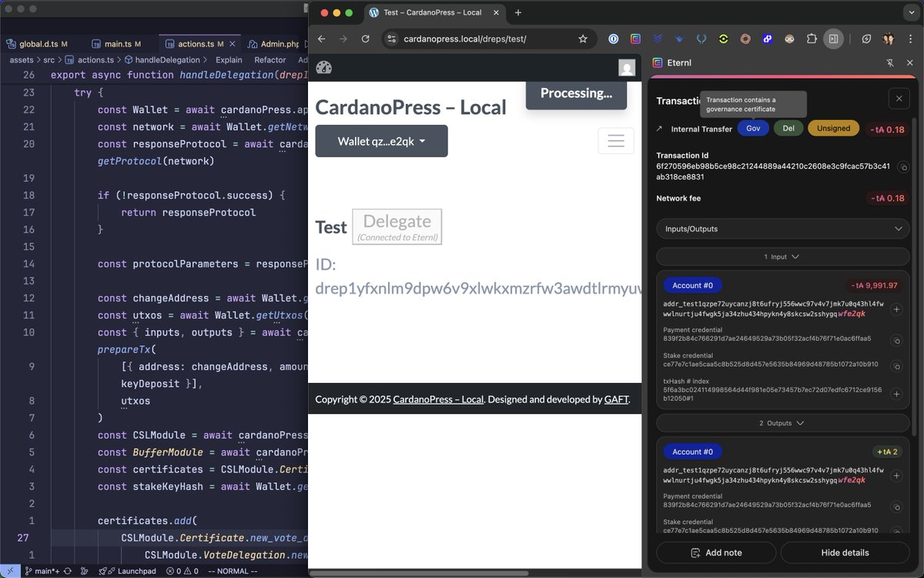Copy the input Payment credential
924x578 pixels.
pyautogui.click(x=896, y=341)
